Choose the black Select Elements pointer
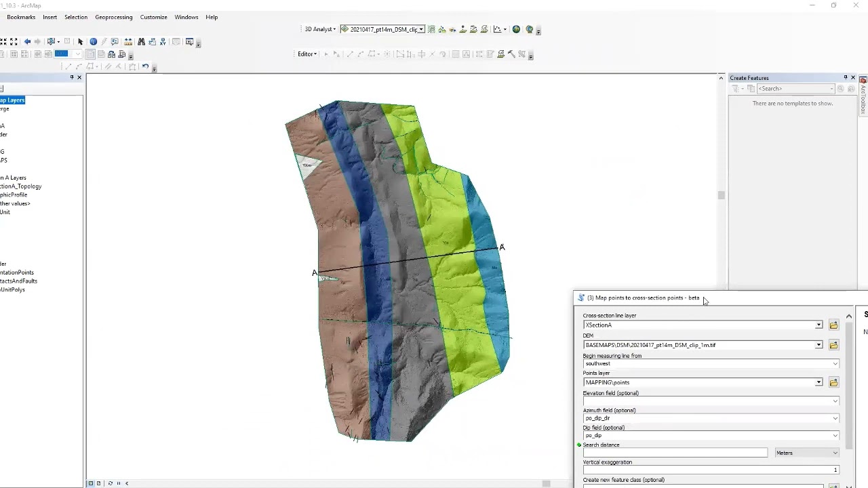The height and width of the screenshot is (488, 868). point(80,41)
